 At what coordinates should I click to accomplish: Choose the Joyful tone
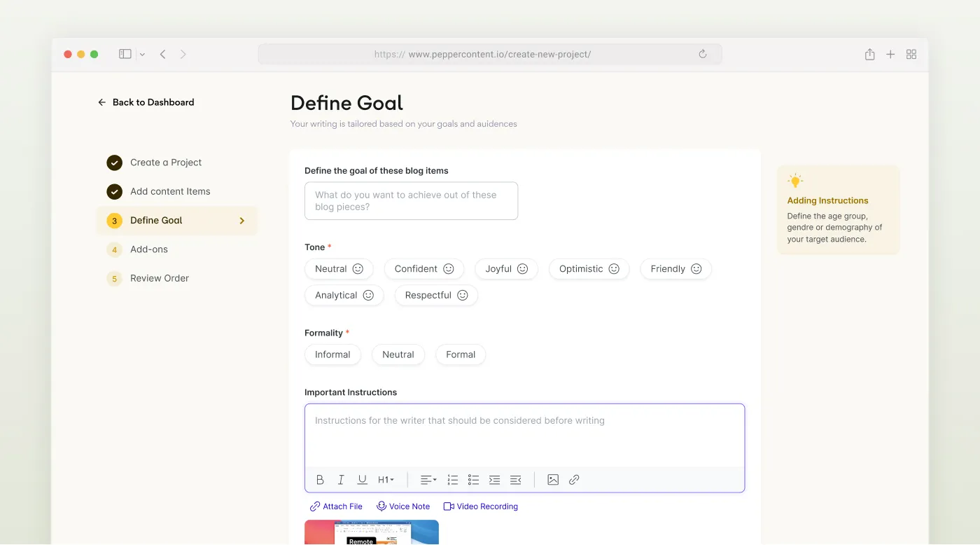pos(507,269)
